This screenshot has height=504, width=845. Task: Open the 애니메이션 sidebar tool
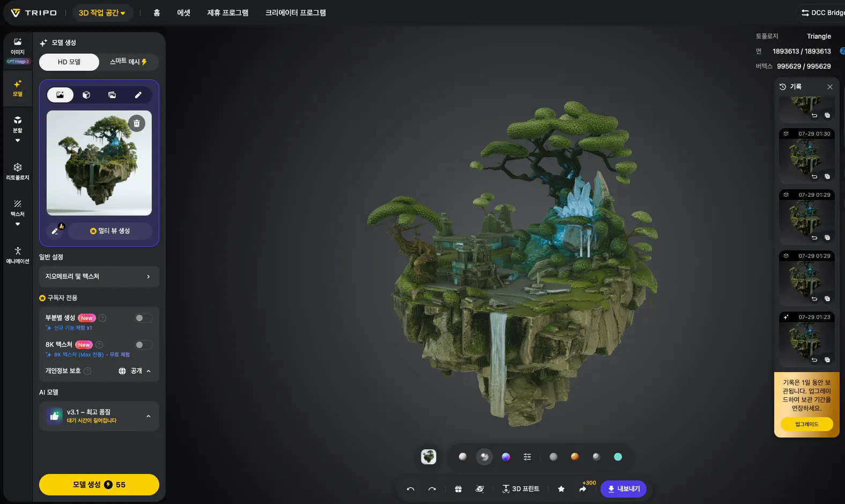pos(18,255)
